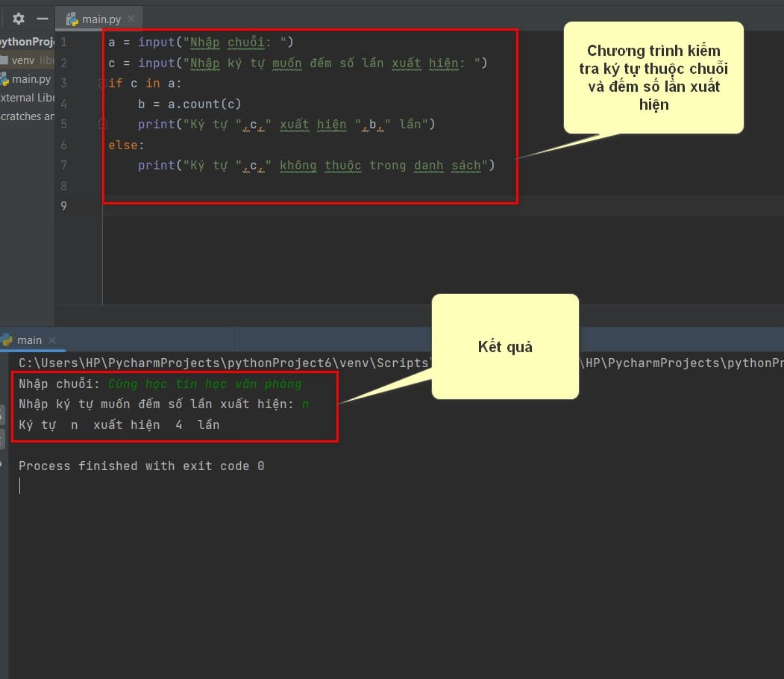The image size is (784, 679).
Task: Click line number 1 in gutter
Action: click(x=63, y=42)
